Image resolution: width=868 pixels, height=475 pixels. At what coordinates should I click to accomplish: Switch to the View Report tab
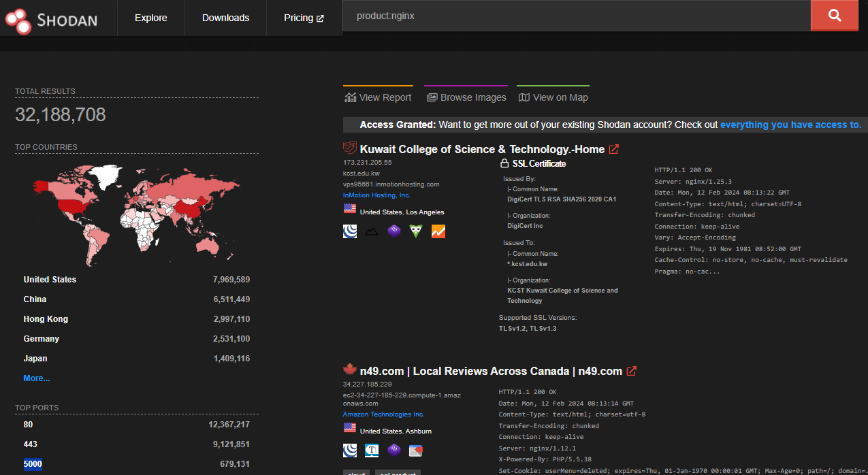coord(378,97)
